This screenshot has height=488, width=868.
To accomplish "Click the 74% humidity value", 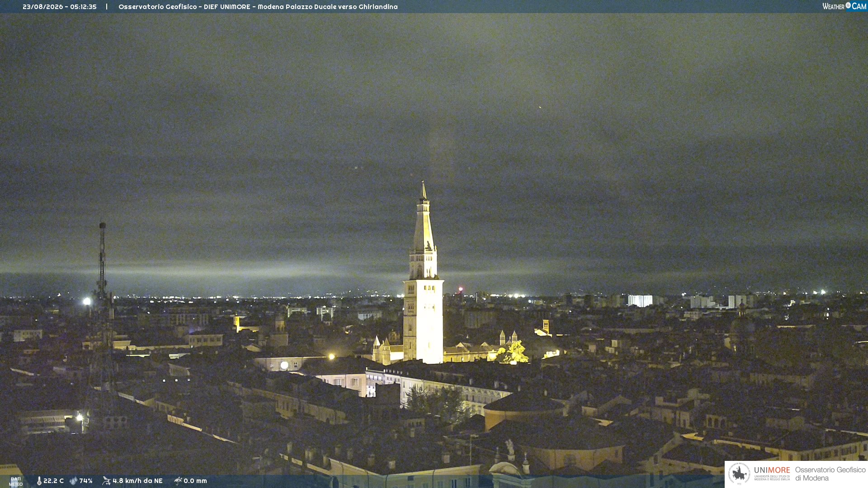I will click(x=86, y=481).
